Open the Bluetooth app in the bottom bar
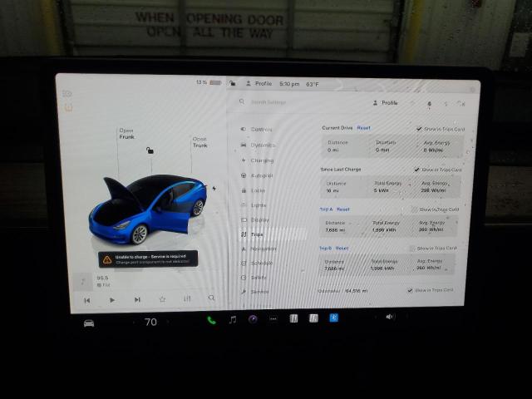 (334, 318)
